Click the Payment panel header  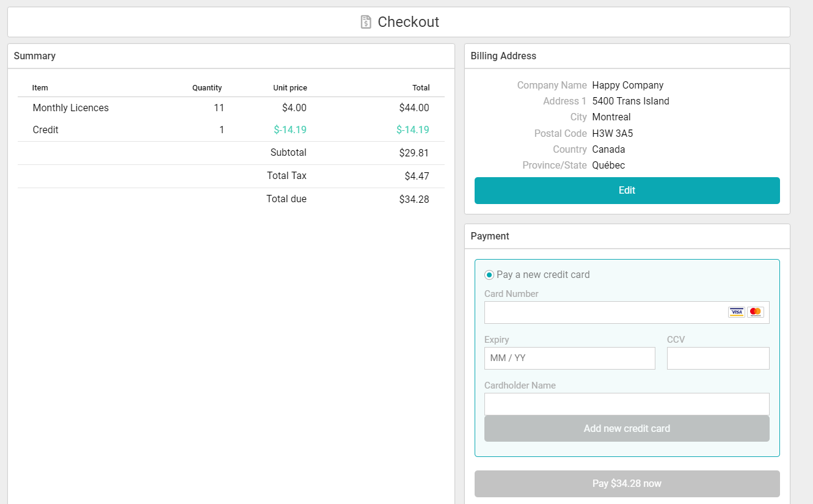pos(490,236)
